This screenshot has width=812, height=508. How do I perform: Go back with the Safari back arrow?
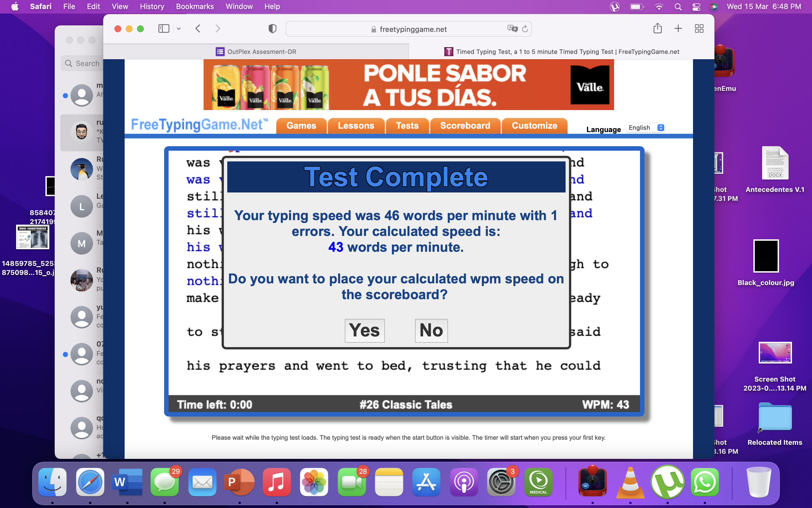(x=198, y=29)
